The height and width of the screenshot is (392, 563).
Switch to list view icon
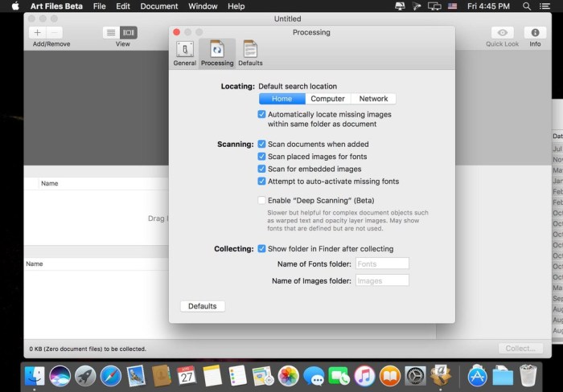111,33
